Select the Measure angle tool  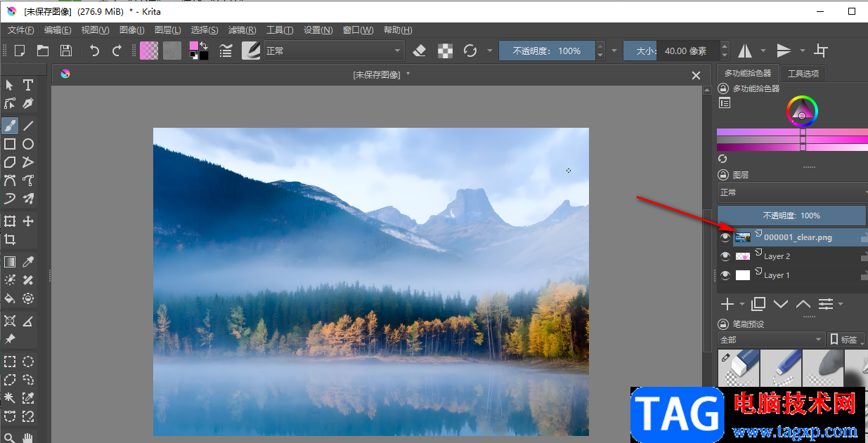click(28, 321)
